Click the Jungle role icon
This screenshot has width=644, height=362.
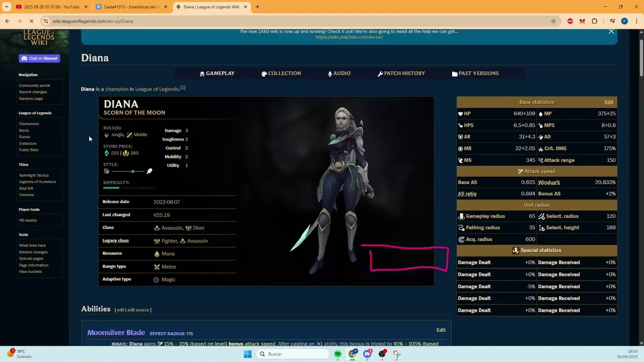(x=106, y=135)
